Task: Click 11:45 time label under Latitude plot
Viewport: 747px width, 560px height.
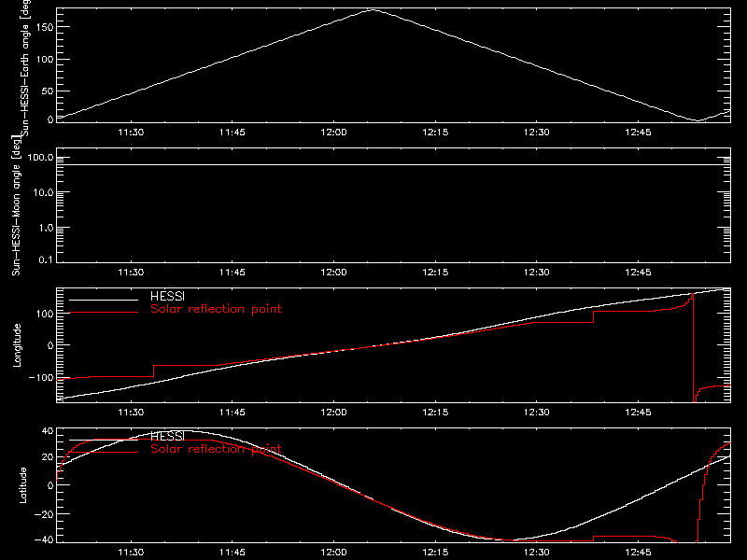Action: click(233, 553)
